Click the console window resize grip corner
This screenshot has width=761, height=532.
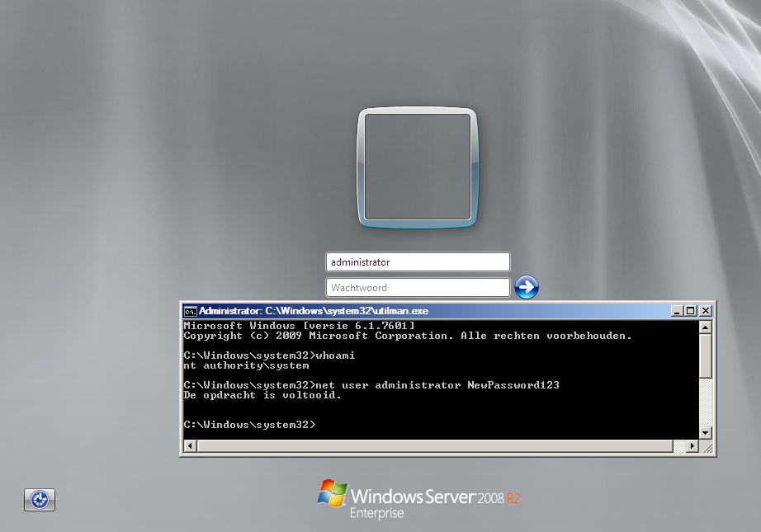tap(708, 448)
